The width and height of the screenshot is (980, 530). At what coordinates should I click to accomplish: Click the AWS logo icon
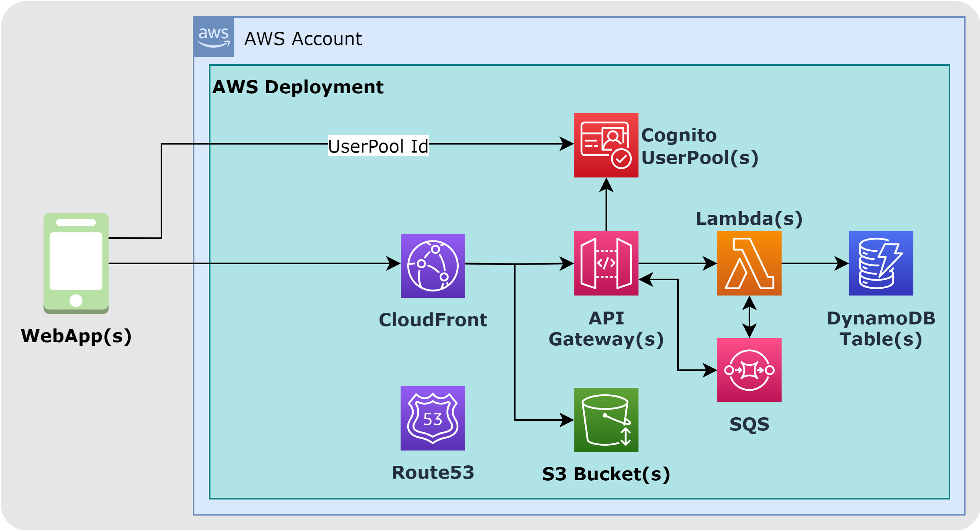(x=213, y=37)
